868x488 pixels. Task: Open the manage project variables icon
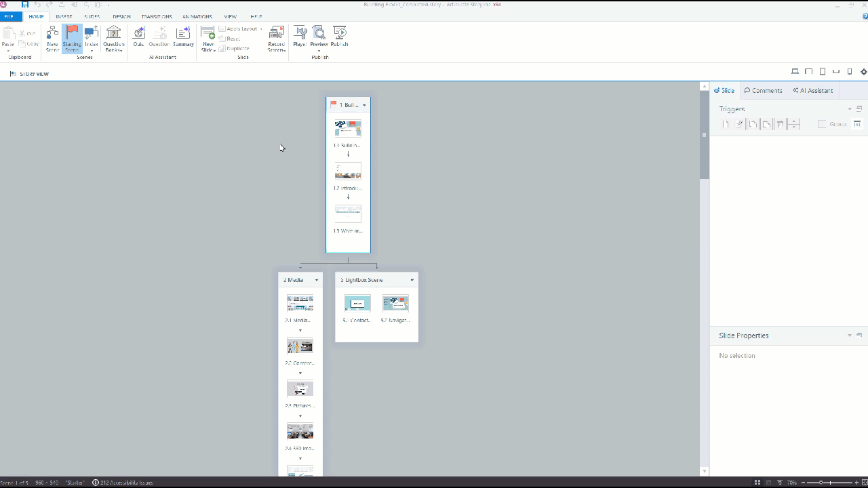(x=857, y=124)
